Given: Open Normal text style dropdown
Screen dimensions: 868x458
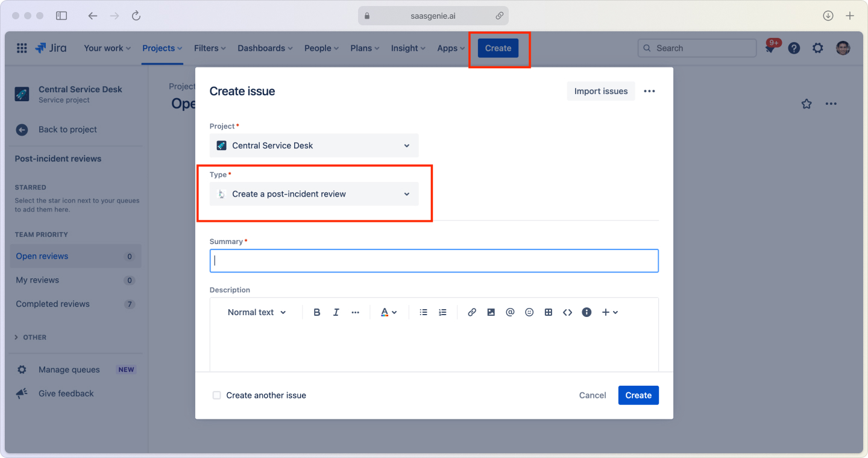Looking at the screenshot, I should point(257,312).
